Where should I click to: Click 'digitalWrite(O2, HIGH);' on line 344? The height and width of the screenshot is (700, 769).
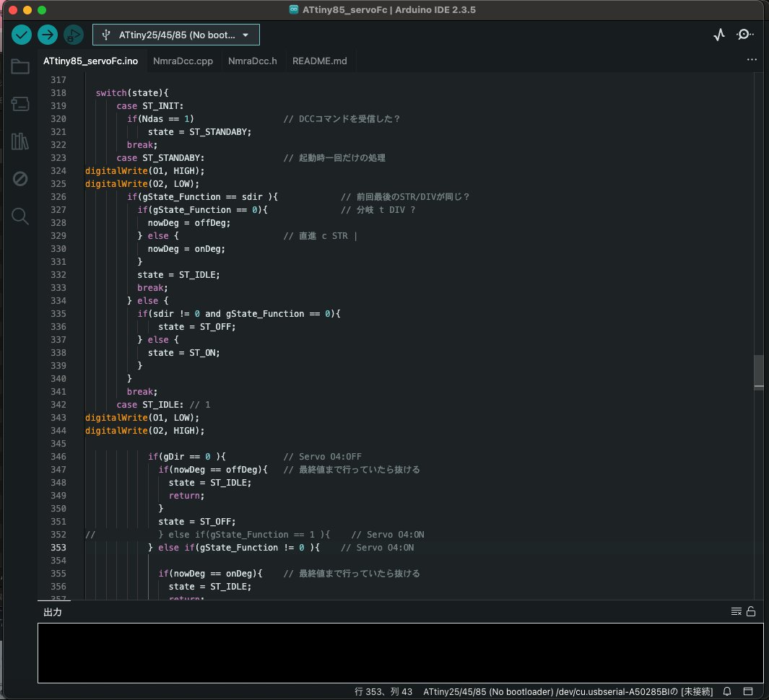point(144,430)
